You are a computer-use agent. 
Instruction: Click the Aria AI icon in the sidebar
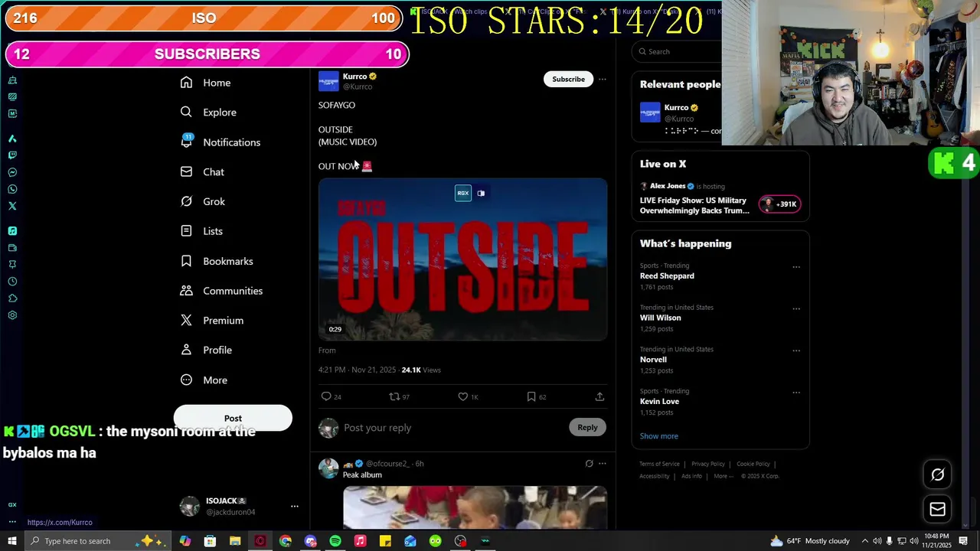click(12, 139)
